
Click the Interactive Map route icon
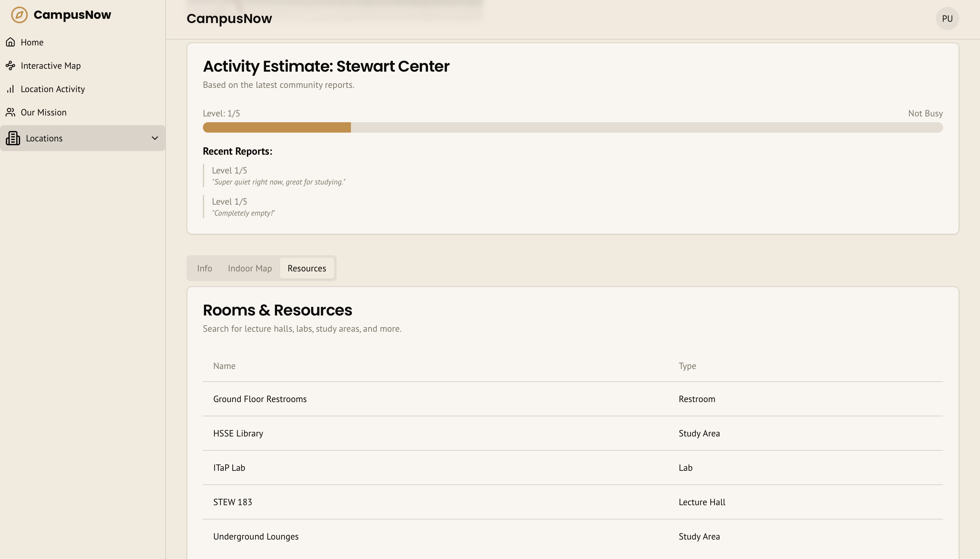(x=10, y=65)
